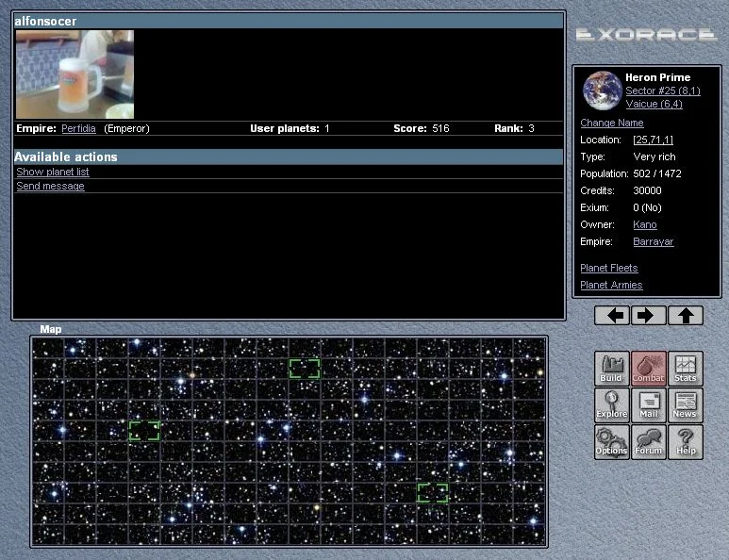729x560 pixels.
Task: Click the Show planet list link
Action: [x=53, y=172]
